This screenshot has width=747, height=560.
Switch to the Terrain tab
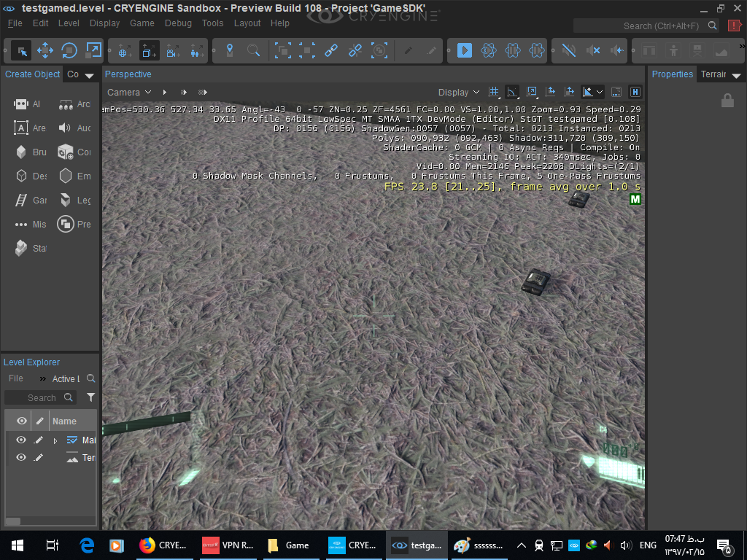click(x=713, y=74)
